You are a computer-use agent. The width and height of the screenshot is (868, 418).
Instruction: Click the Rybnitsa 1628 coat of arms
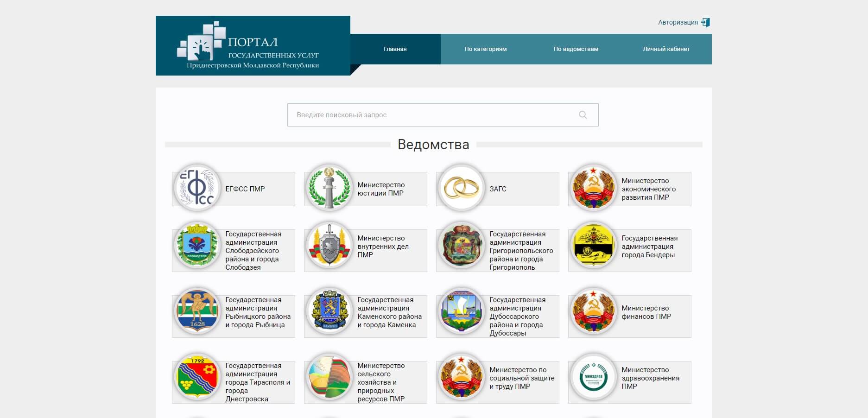197,312
